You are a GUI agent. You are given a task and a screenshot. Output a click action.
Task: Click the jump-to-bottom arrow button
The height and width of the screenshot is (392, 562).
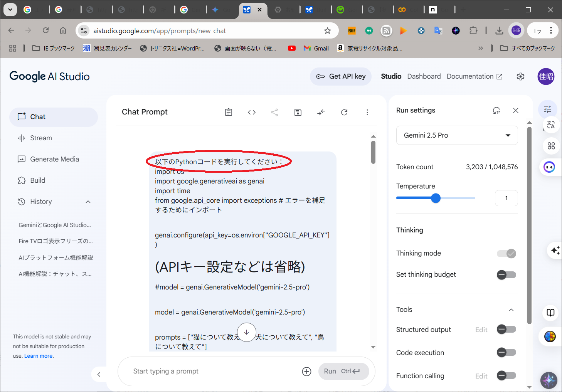(x=247, y=332)
